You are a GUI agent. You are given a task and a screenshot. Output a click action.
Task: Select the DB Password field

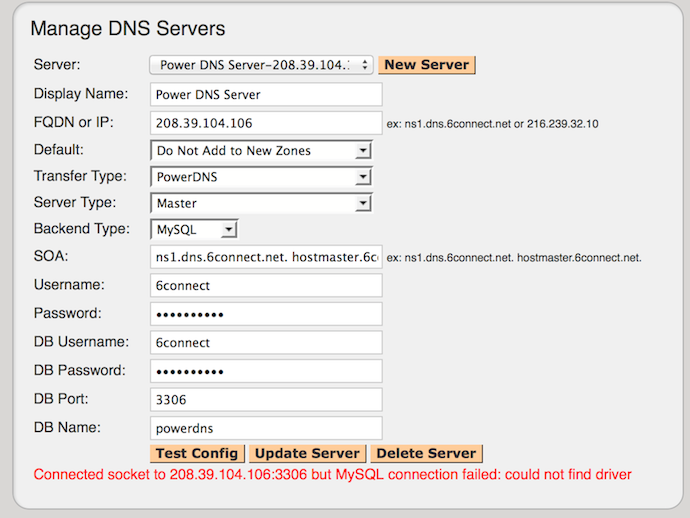[266, 371]
